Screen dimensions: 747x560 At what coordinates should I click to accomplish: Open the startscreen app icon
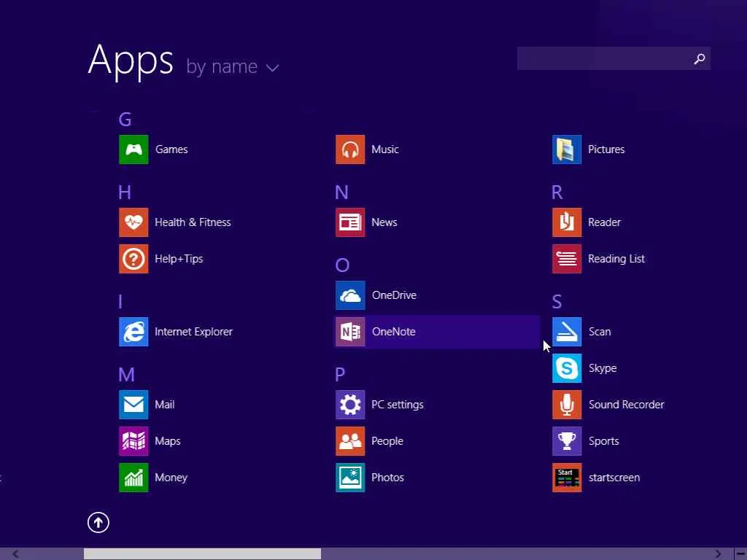[567, 478]
